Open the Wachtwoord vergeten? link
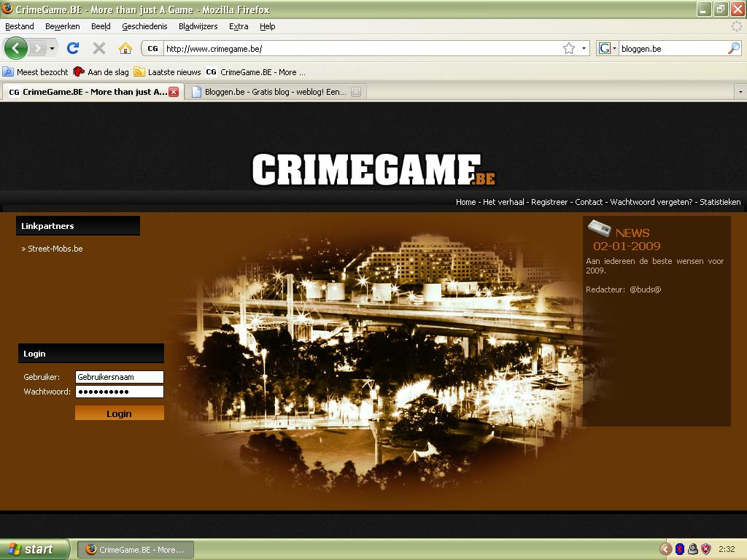This screenshot has width=747, height=560. [x=651, y=202]
